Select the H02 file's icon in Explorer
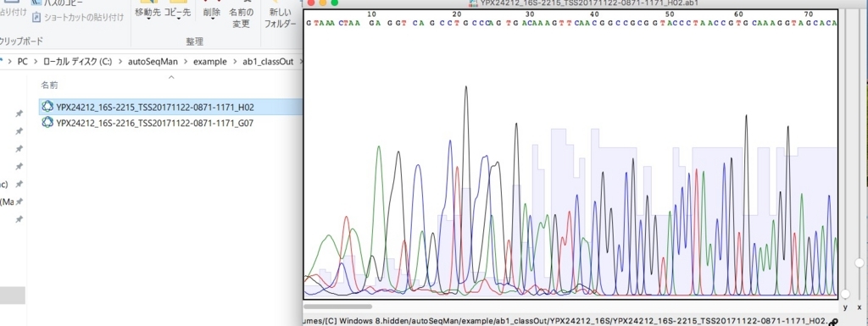This screenshot has width=868, height=326. tap(47, 107)
